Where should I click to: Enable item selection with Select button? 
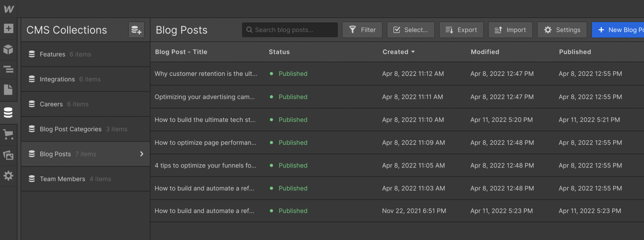click(410, 30)
